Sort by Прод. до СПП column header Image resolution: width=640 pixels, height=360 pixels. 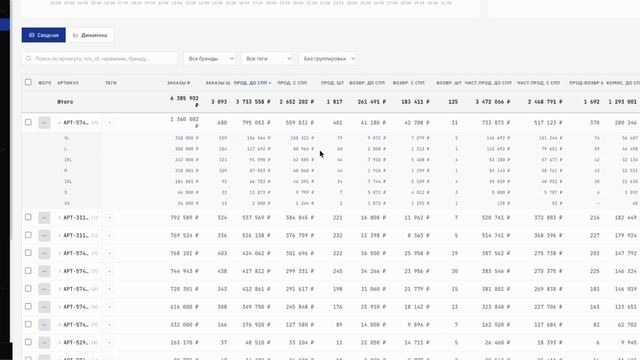252,83
